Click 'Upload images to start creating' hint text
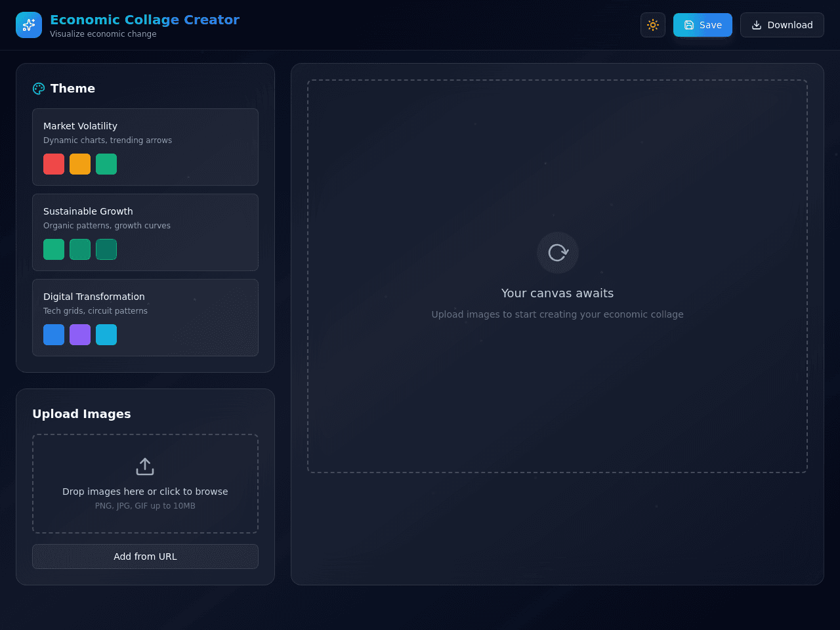 click(x=557, y=314)
